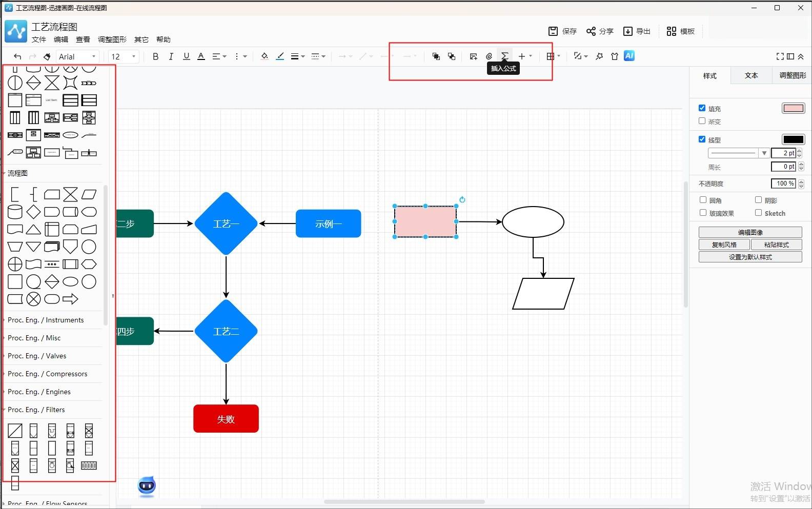Click the 导出 export button
The image size is (812, 509).
[x=637, y=31]
